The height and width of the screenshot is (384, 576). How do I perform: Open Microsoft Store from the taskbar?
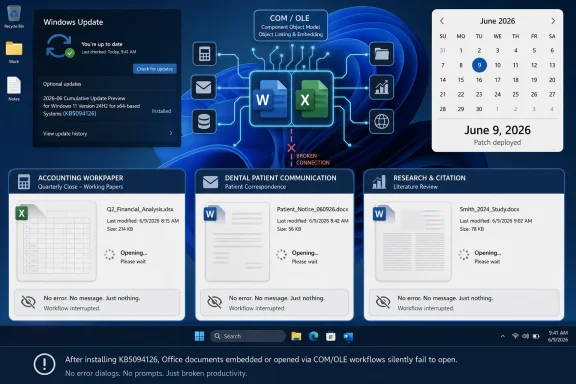[331, 336]
